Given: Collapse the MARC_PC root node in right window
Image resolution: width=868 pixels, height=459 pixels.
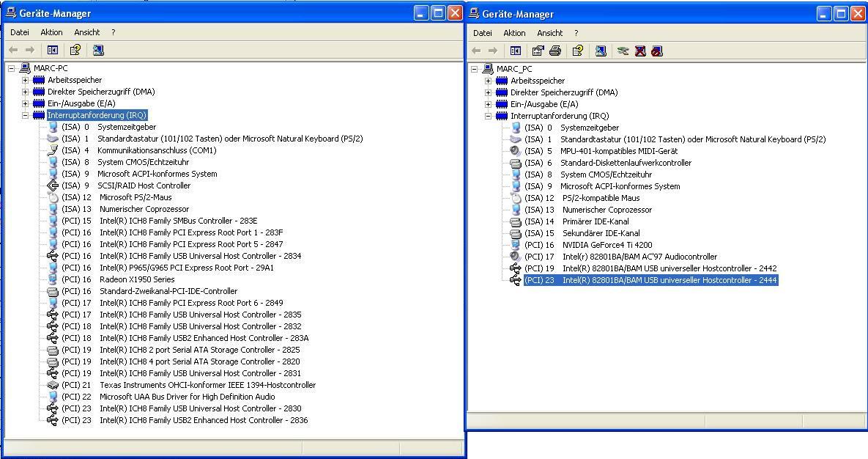Looking at the screenshot, I should (x=475, y=70).
